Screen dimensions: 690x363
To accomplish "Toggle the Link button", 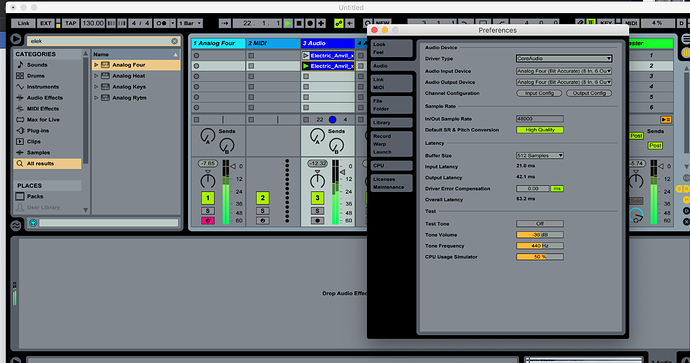I will pyautogui.click(x=23, y=23).
